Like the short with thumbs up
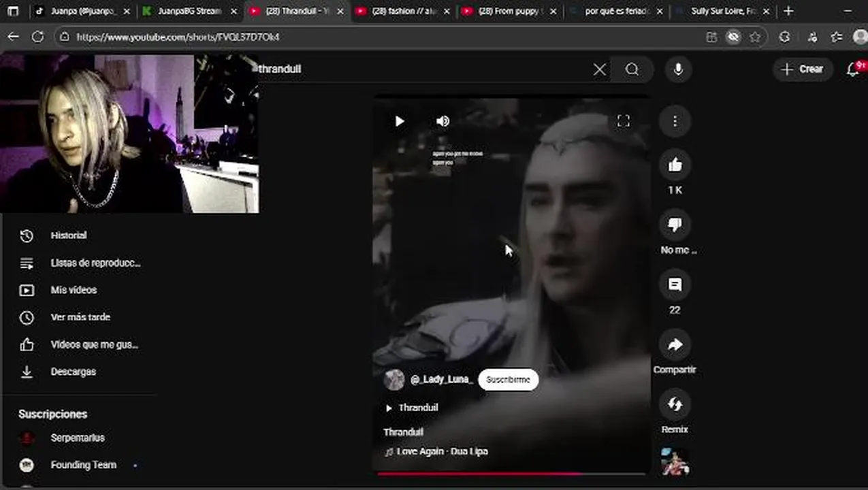This screenshot has width=868, height=490. coord(675,165)
